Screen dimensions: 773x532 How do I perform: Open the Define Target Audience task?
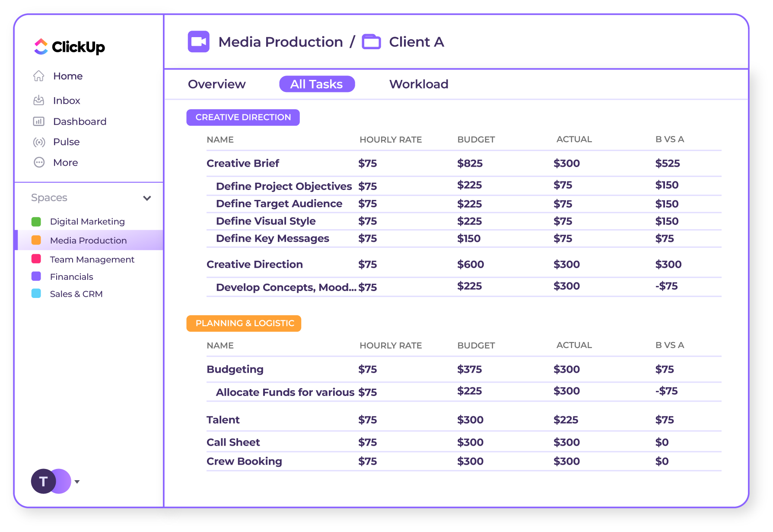pyautogui.click(x=279, y=204)
